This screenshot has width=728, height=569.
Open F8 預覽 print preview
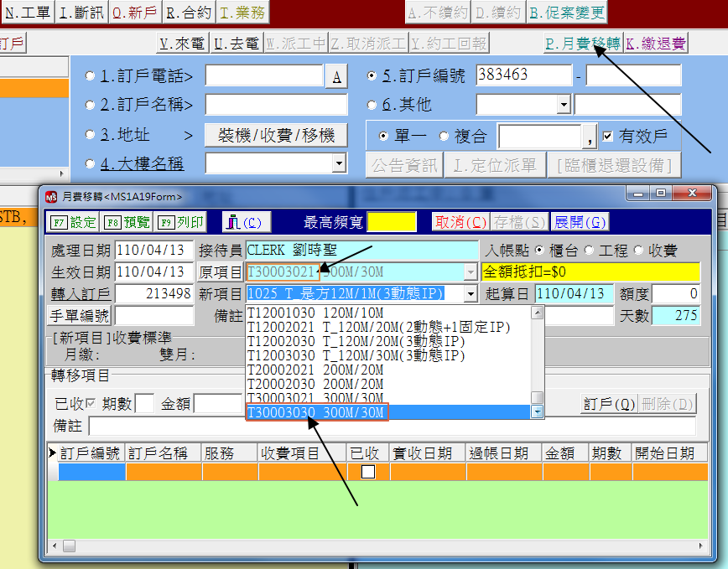coord(127,222)
